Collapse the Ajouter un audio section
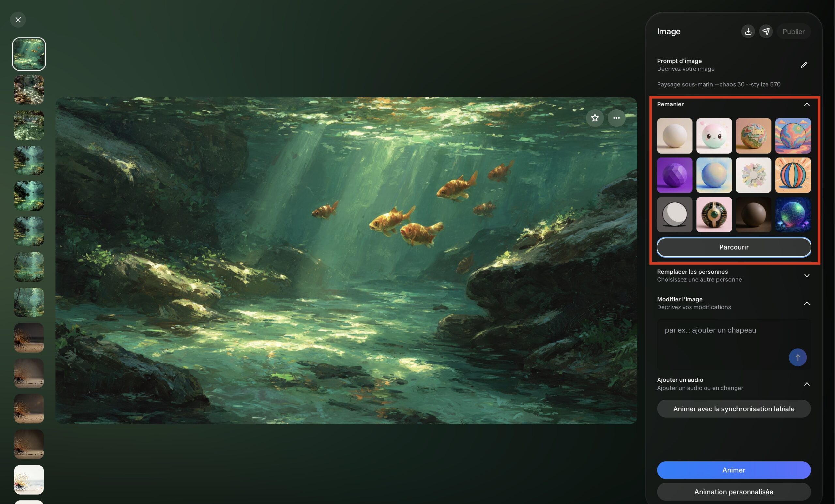This screenshot has width=835, height=504. click(x=807, y=384)
